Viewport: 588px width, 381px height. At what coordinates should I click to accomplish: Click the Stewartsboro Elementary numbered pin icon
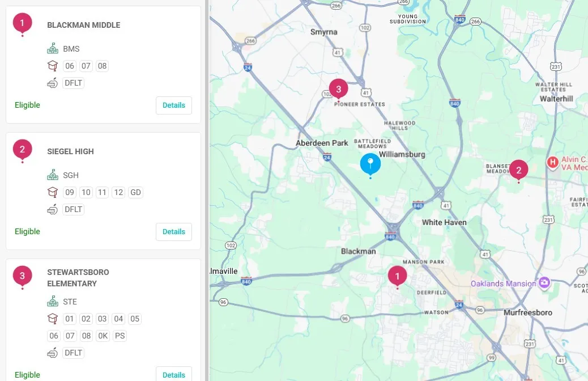click(22, 276)
